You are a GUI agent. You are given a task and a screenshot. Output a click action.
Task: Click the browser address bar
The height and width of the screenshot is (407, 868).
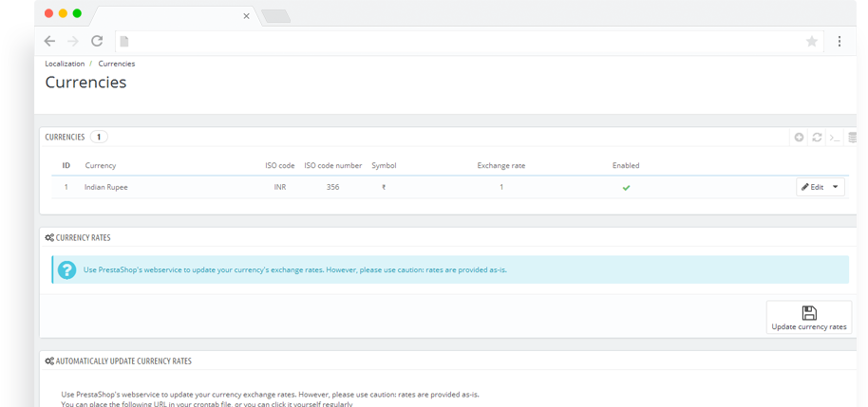tap(469, 42)
